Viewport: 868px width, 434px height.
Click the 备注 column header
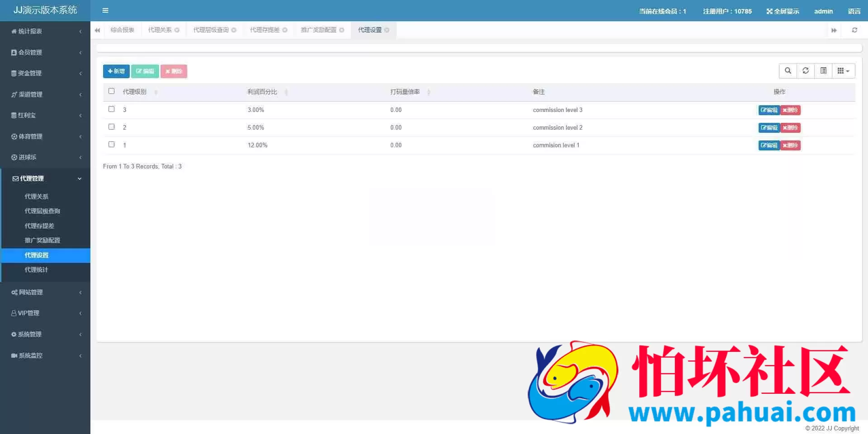tap(538, 92)
